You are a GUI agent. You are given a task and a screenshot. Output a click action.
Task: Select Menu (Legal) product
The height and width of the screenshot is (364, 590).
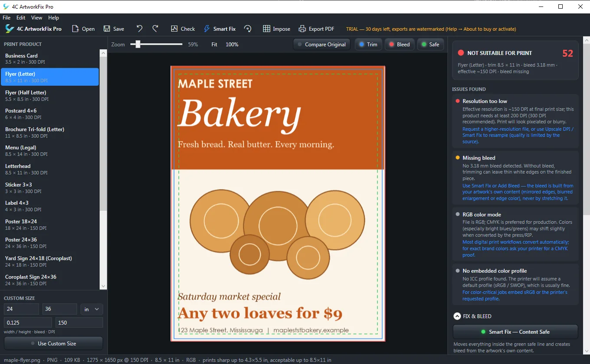tap(49, 150)
